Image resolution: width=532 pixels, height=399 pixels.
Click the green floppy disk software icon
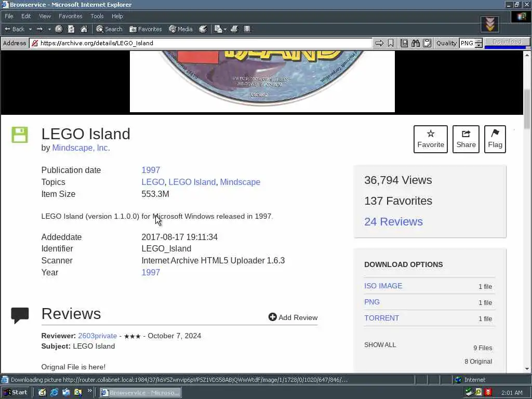tap(20, 135)
